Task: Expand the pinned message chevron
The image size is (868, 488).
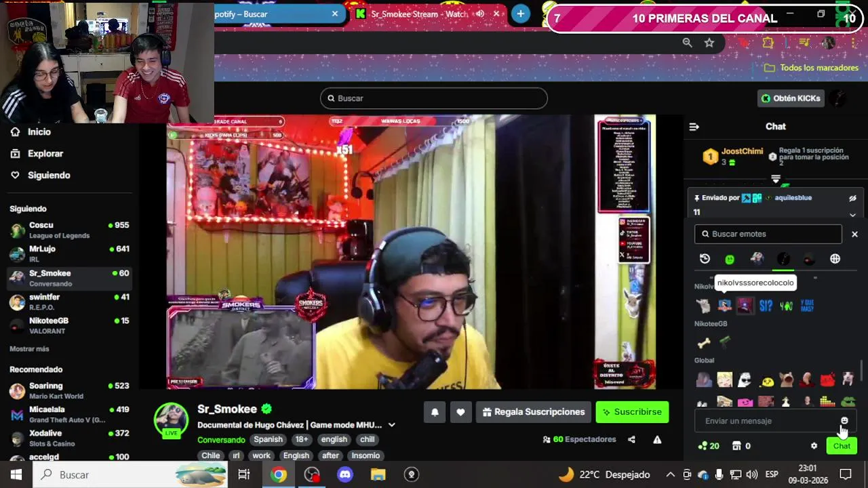Action: [852, 215]
